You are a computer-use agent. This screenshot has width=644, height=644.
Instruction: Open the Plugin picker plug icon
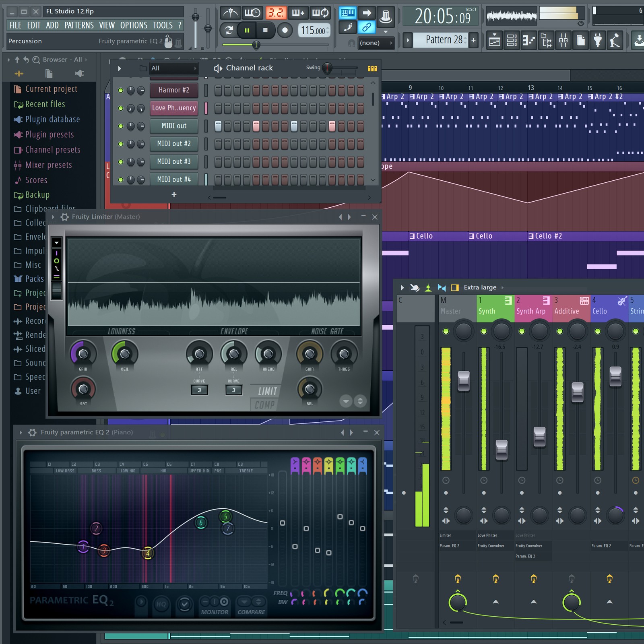[x=597, y=40]
